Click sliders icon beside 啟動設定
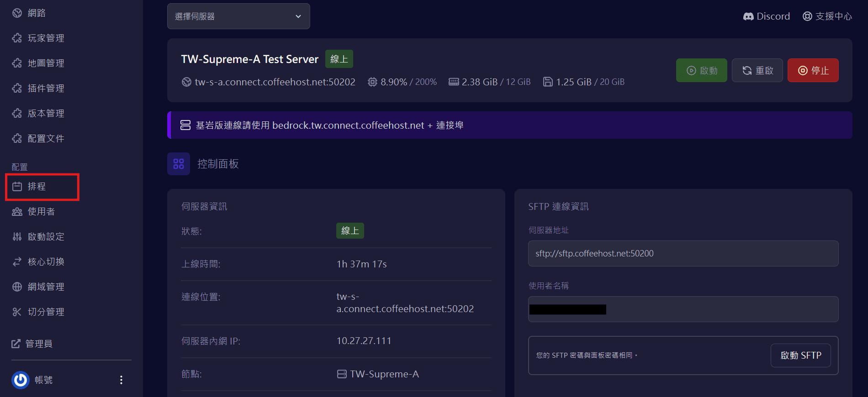The height and width of the screenshot is (397, 868). (x=17, y=236)
